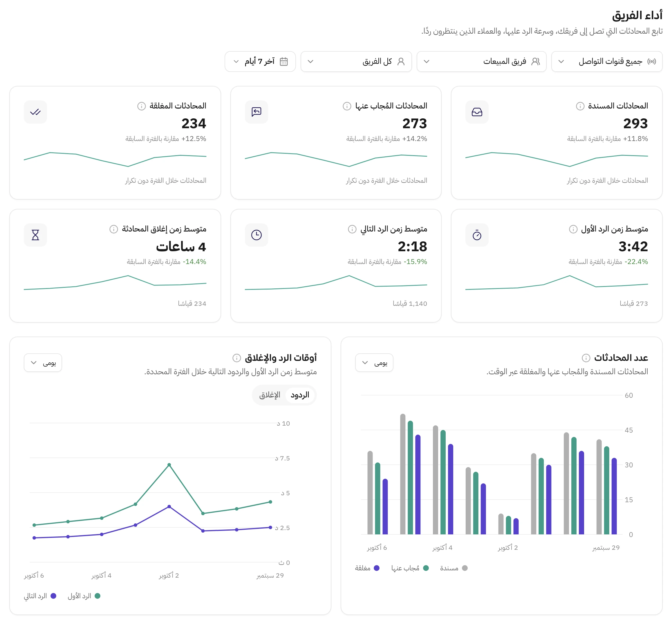Image resolution: width=672 pixels, height=622 pixels.
Task: Click the double-check icon in the المحادثات المغلقة card
Action: coord(35,112)
